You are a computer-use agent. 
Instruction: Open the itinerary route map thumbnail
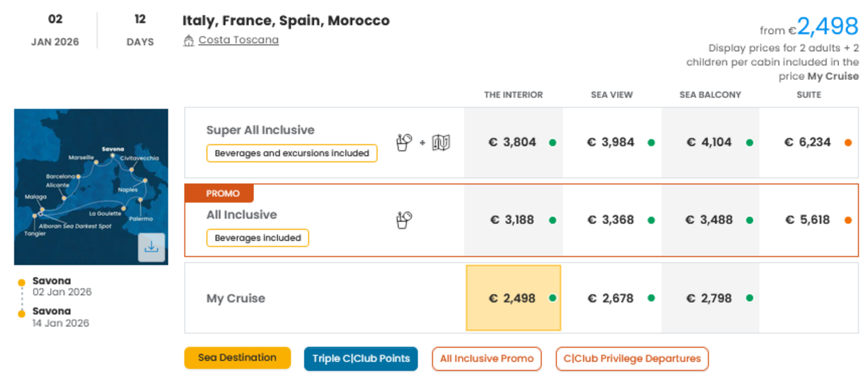tap(85, 179)
